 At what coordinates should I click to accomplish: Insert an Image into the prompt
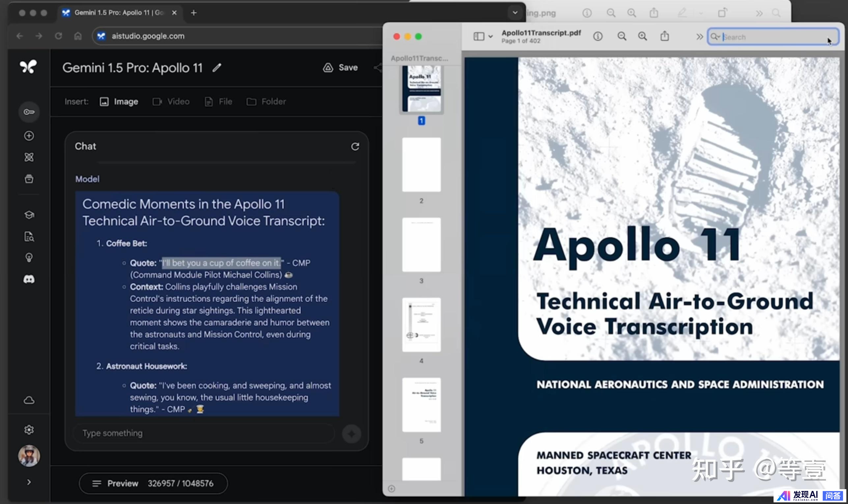point(119,101)
